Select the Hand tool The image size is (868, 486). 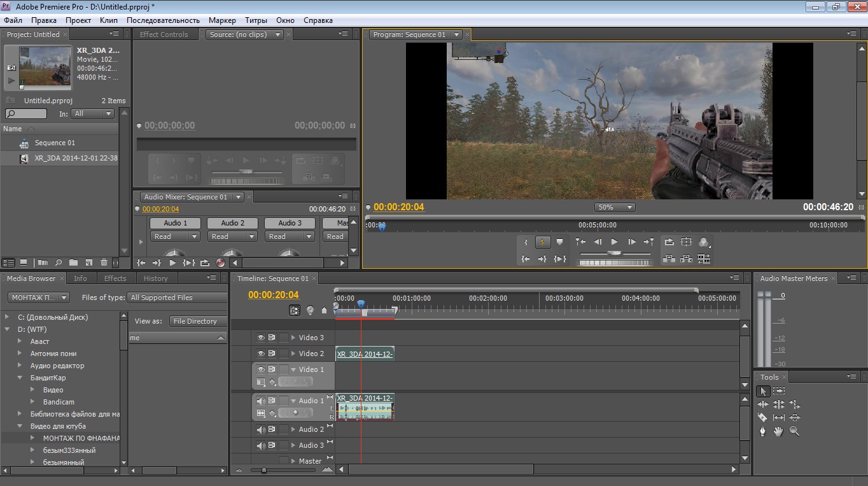(x=779, y=431)
